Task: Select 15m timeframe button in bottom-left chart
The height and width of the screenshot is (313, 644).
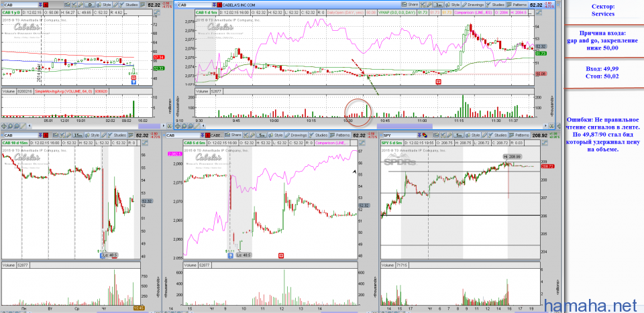Action: click(78, 135)
